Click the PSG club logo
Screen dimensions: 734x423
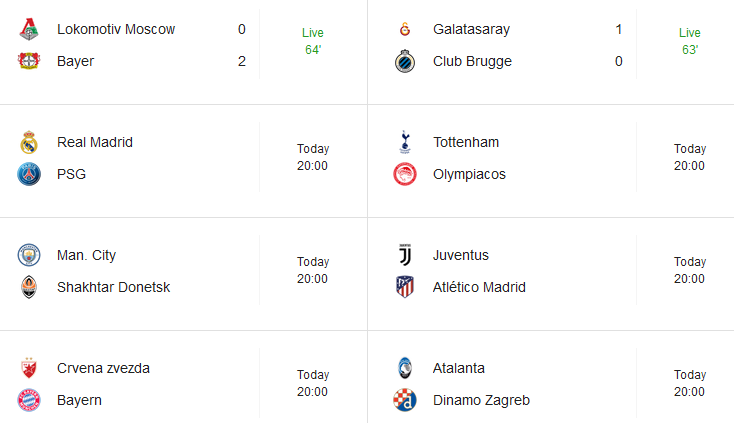(x=29, y=174)
